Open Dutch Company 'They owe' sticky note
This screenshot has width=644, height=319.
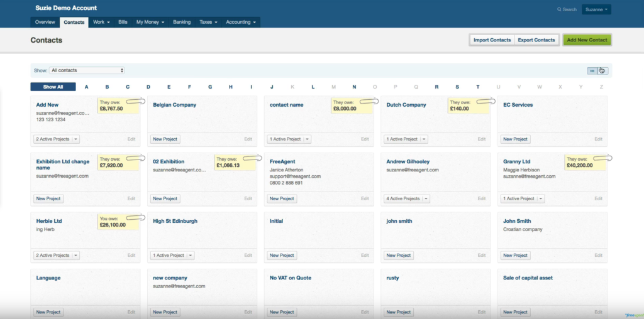tap(460, 105)
